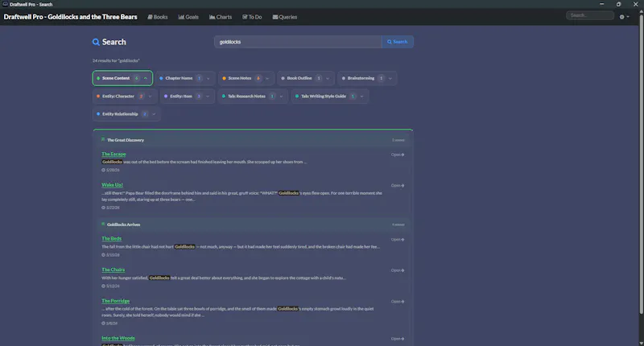Open the Wake Up! scene link
Viewport: 644px width, 346px height.
[x=112, y=185]
